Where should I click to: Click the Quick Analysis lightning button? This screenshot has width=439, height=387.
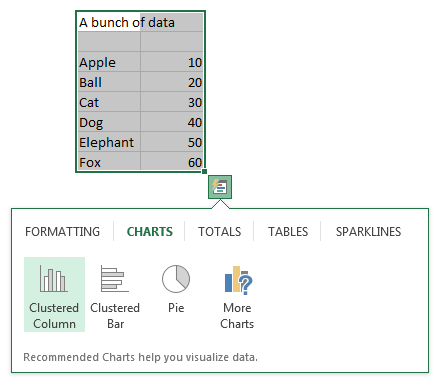[220, 187]
